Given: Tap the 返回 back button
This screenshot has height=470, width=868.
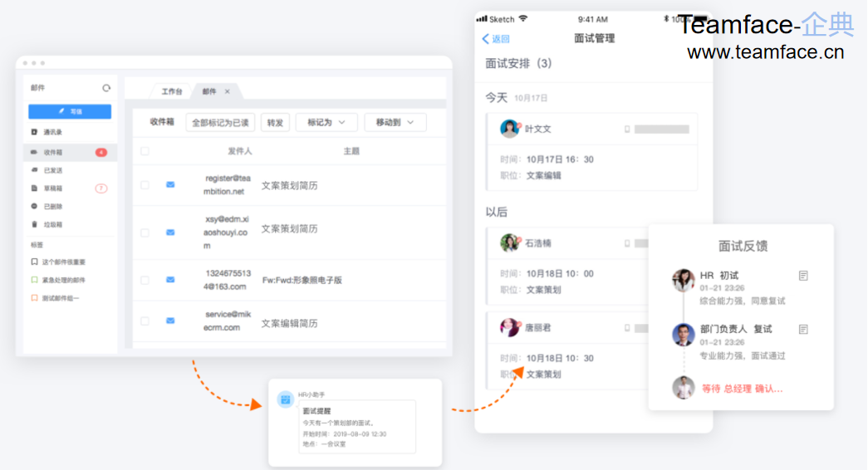Looking at the screenshot, I should 496,39.
